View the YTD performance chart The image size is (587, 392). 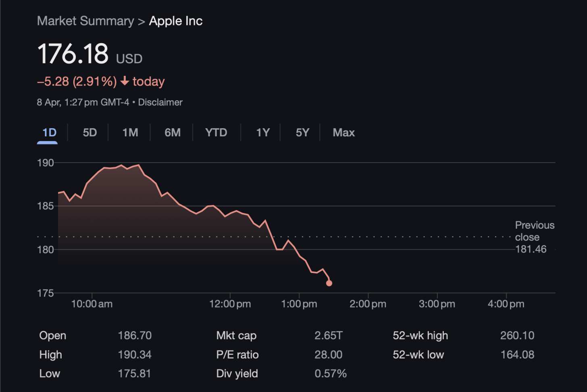(x=216, y=132)
